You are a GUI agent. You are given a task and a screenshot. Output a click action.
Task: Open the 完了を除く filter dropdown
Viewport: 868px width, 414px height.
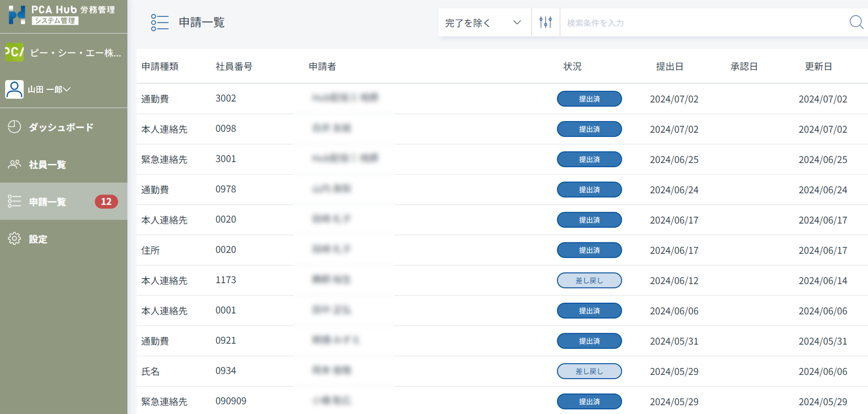pos(485,23)
